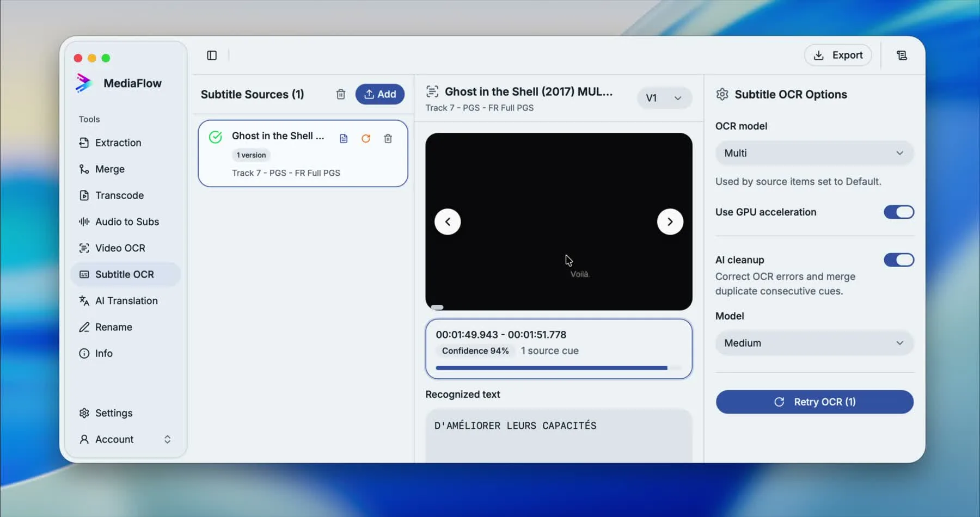Go to Transcode

[126, 195]
